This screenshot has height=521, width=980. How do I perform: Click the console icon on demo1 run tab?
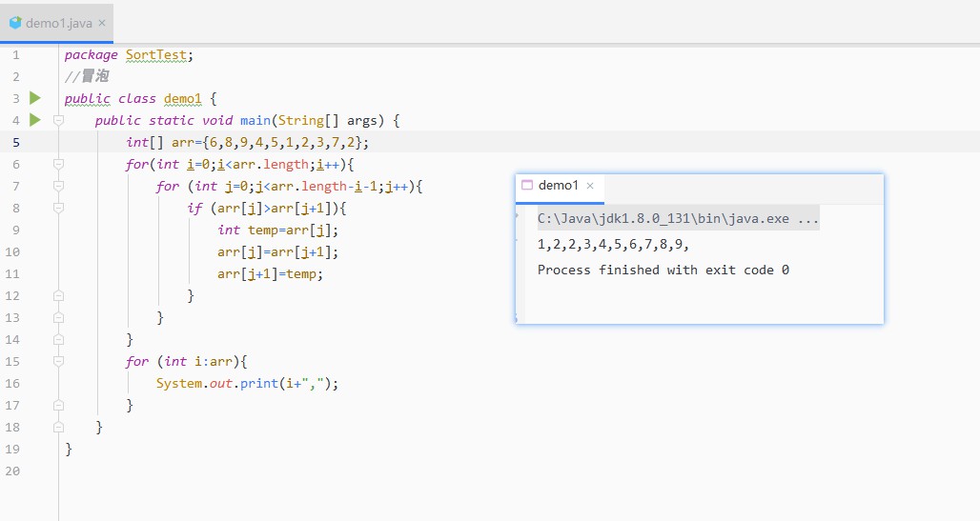pyautogui.click(x=527, y=185)
